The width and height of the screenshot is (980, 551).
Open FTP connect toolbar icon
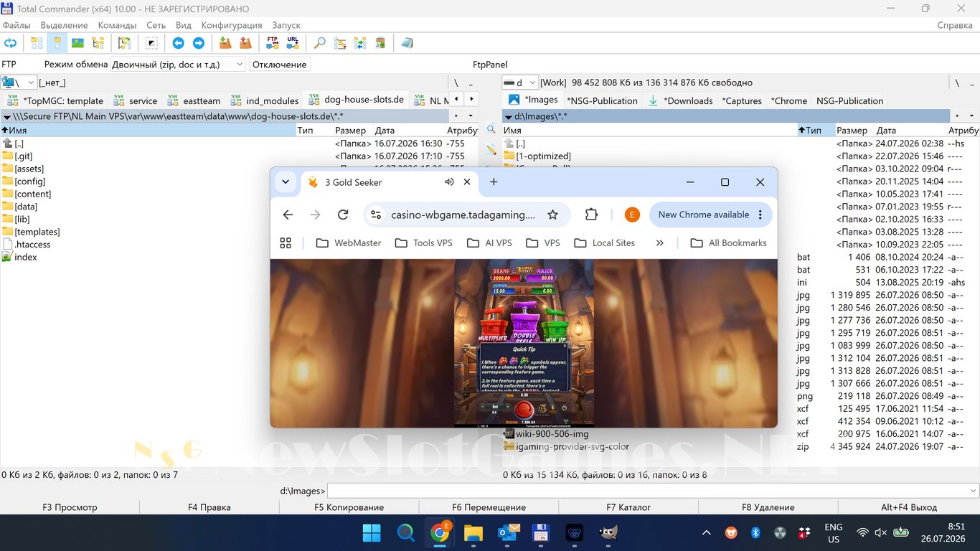(x=272, y=43)
